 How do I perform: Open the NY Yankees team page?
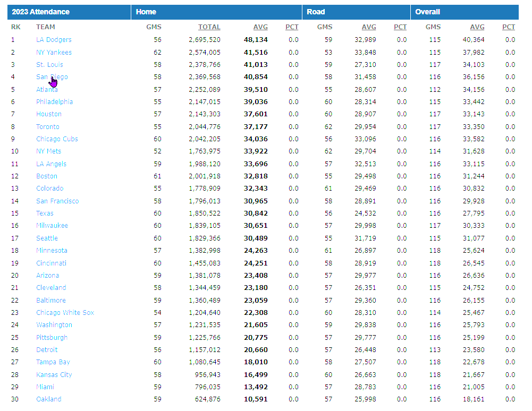pyautogui.click(x=54, y=53)
